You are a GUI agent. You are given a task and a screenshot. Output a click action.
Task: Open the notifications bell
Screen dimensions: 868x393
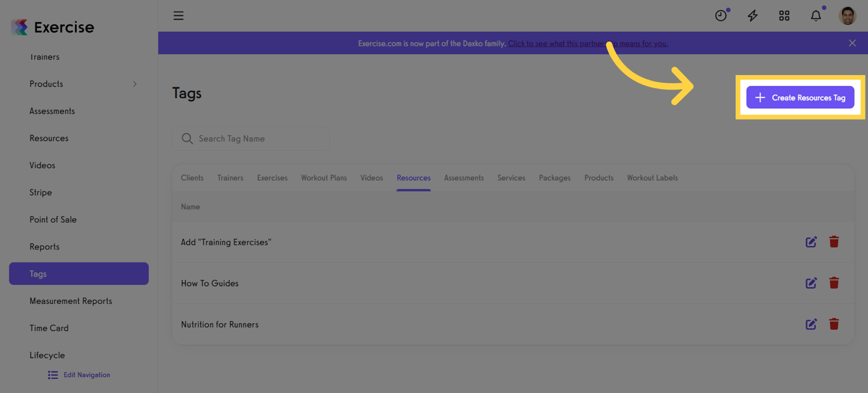[816, 15]
